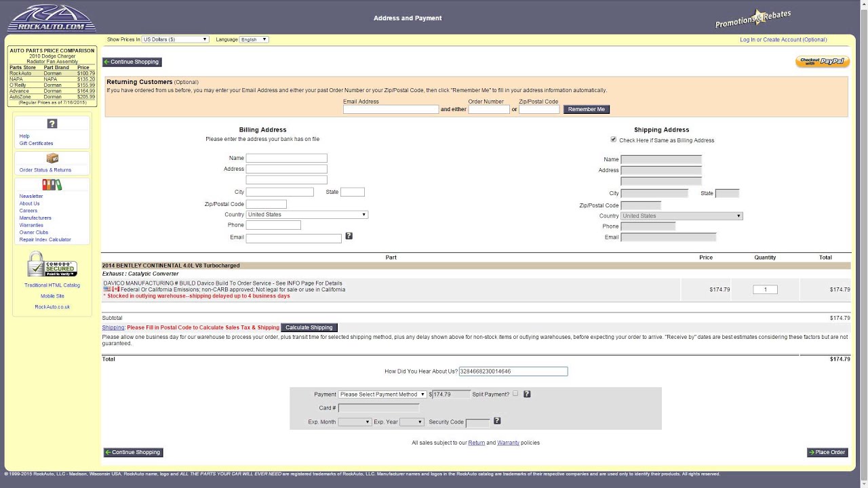
Task: Click the Security Code help icon
Action: click(497, 421)
